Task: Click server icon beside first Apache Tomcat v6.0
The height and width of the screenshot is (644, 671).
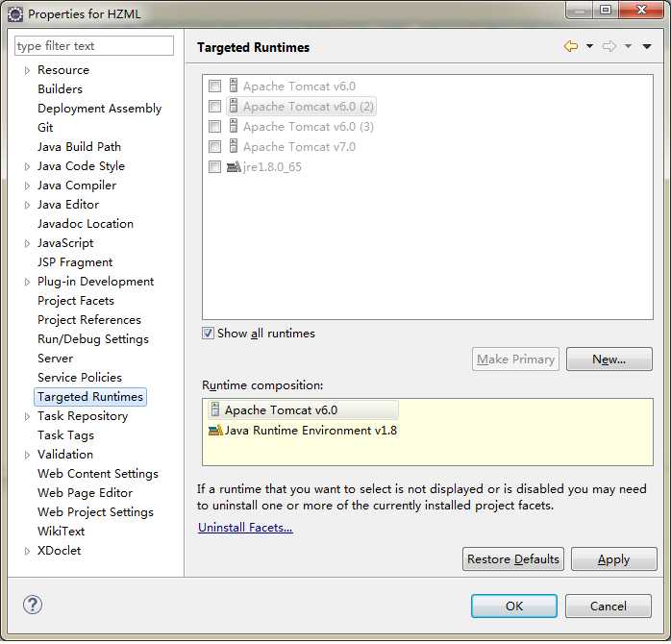Action: click(x=234, y=86)
